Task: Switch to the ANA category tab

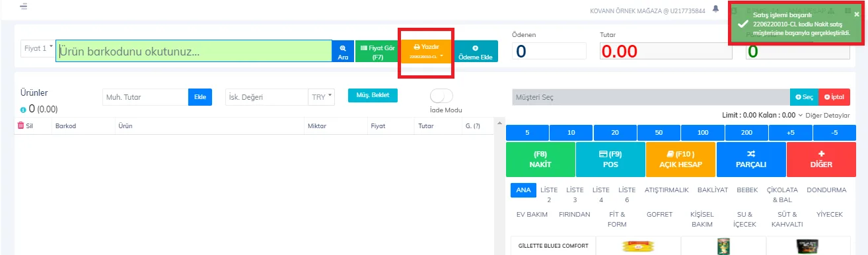Action: click(x=523, y=190)
